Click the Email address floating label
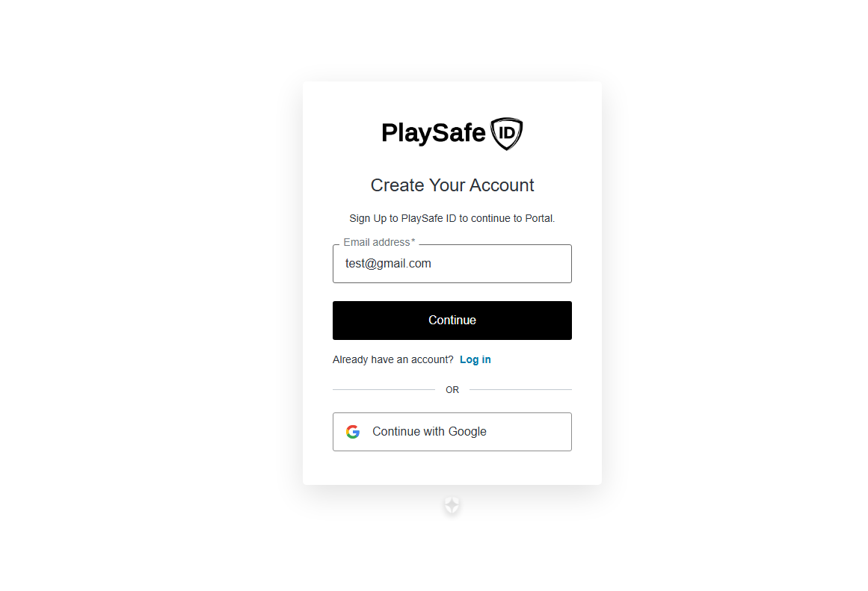Viewport: 868px width, 591px height. [x=379, y=242]
